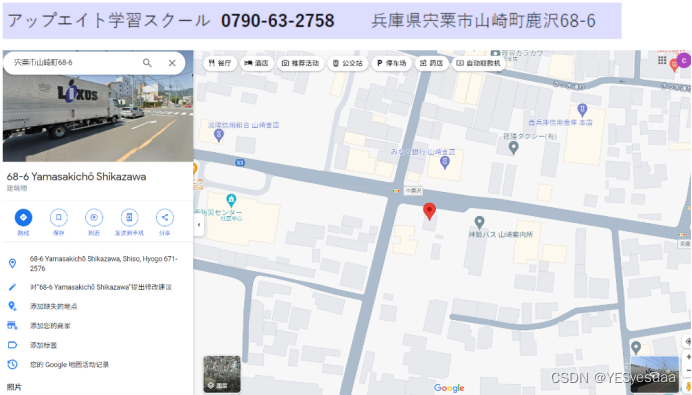Click 兵庫信用金庫 本店 marker
Screen dimensions: 692x395
coord(582,109)
